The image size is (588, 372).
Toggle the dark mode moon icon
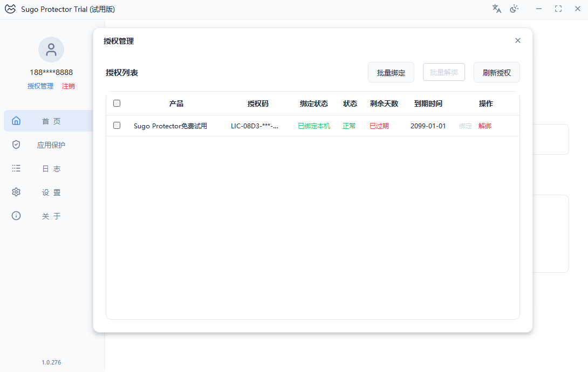click(x=514, y=9)
